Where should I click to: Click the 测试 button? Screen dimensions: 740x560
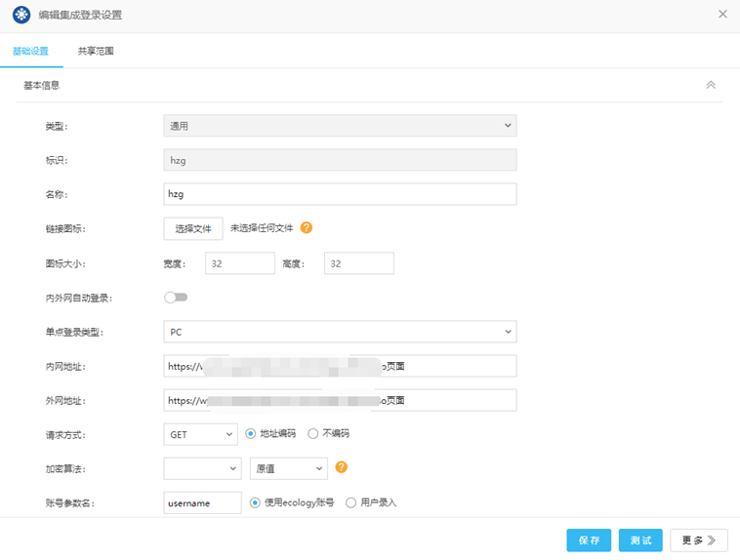640,540
